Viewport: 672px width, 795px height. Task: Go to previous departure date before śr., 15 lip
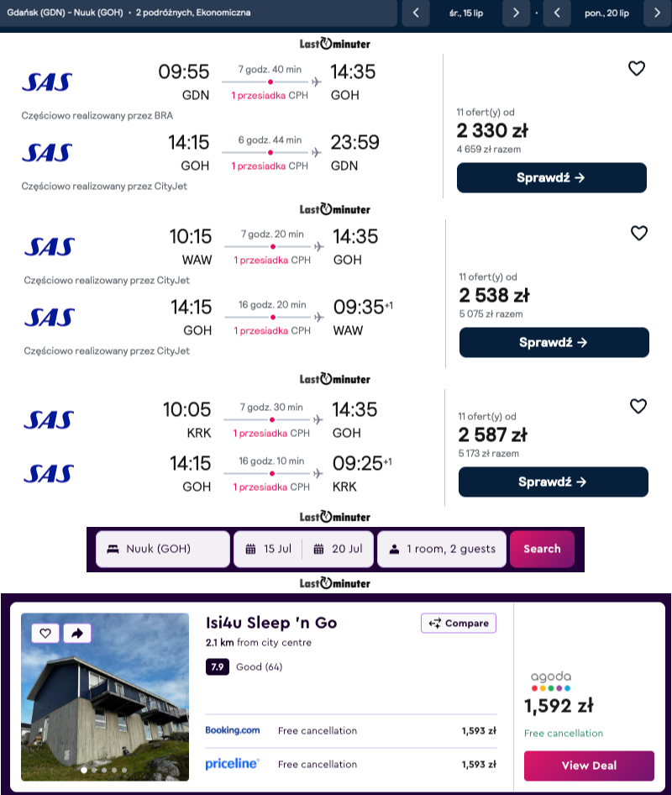tap(415, 13)
